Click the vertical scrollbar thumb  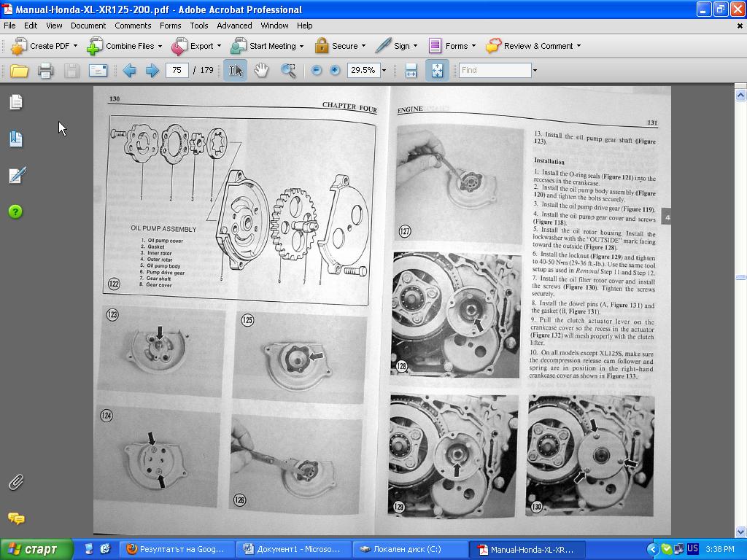tap(740, 277)
